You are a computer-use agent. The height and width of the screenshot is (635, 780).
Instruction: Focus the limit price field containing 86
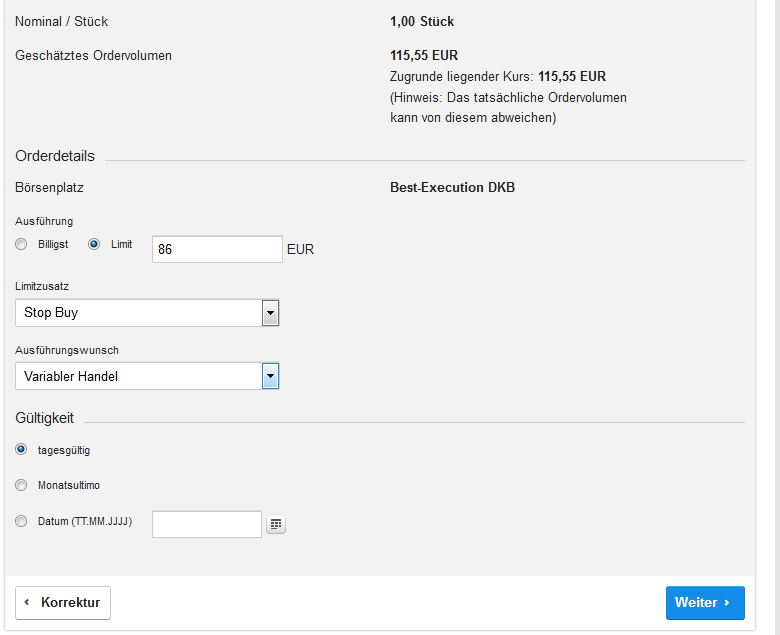coord(216,249)
